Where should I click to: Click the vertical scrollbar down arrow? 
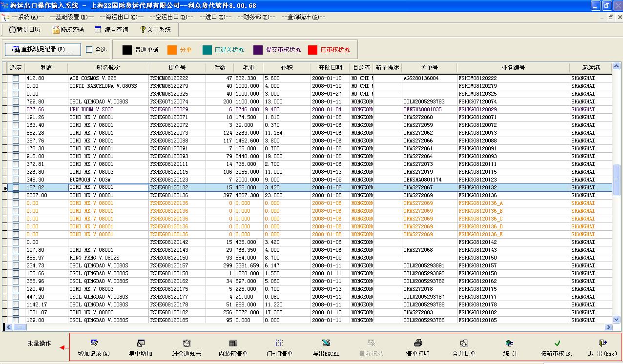[x=616, y=319]
